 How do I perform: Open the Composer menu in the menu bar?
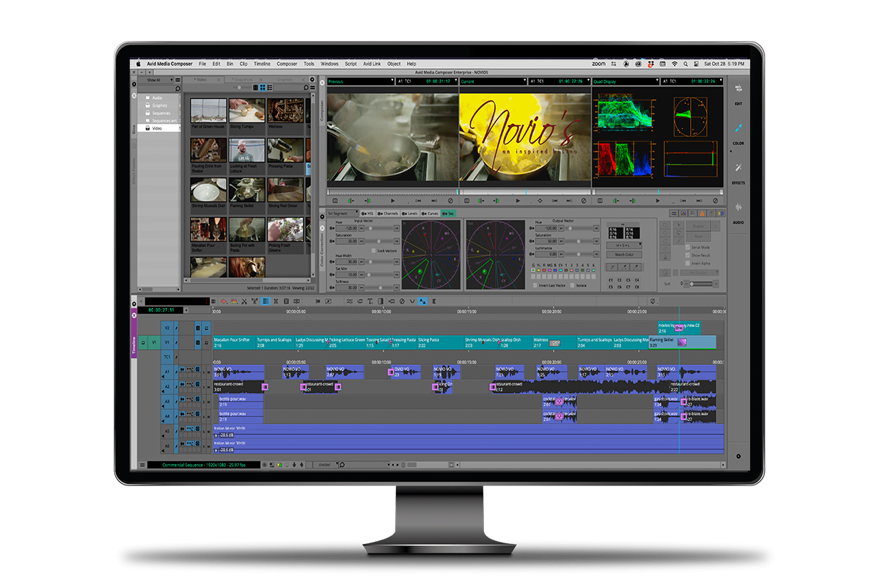pos(287,63)
